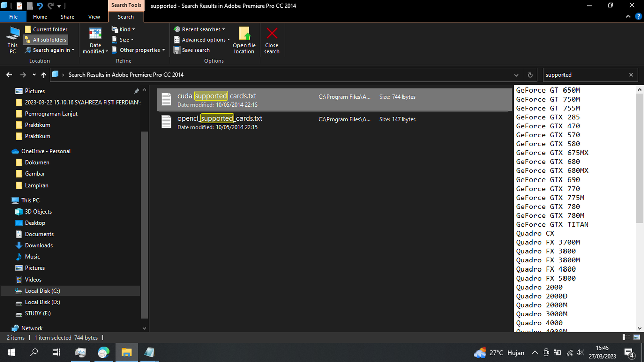Click the red Close search icon
The image size is (644, 362).
click(x=272, y=34)
